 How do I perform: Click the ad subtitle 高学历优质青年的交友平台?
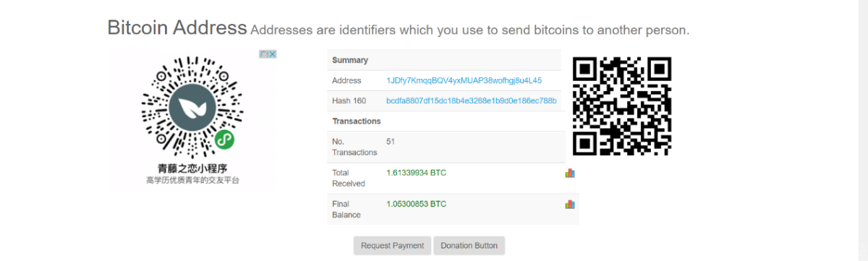[x=192, y=180]
